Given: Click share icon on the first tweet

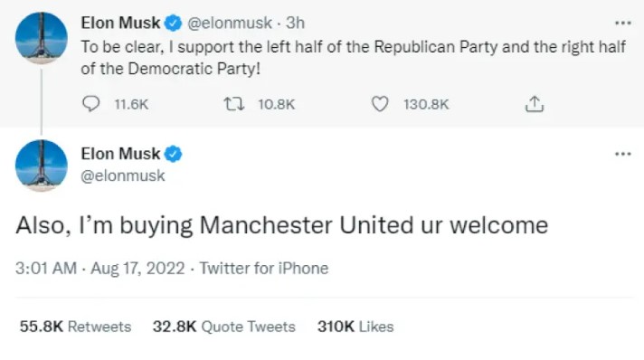Looking at the screenshot, I should pyautogui.click(x=535, y=104).
